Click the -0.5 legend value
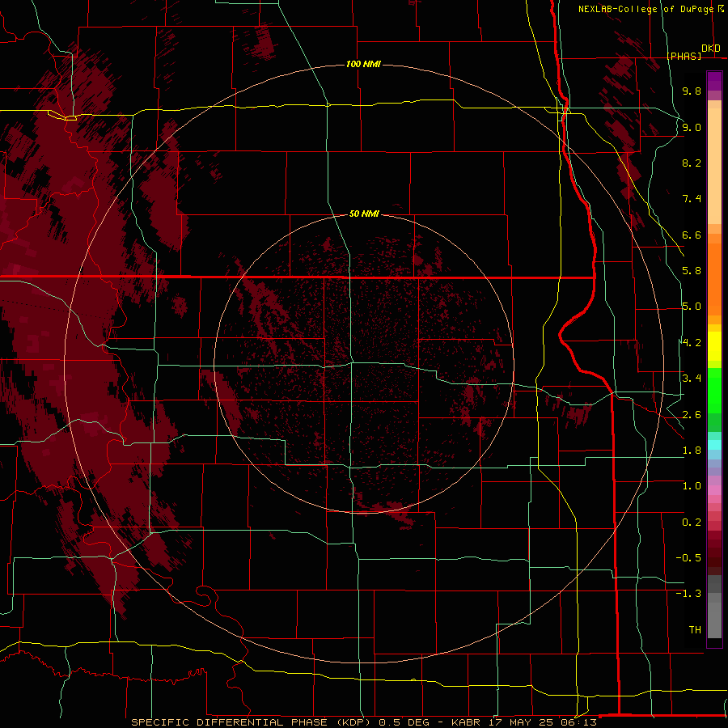Image resolution: width=728 pixels, height=728 pixels. click(688, 558)
